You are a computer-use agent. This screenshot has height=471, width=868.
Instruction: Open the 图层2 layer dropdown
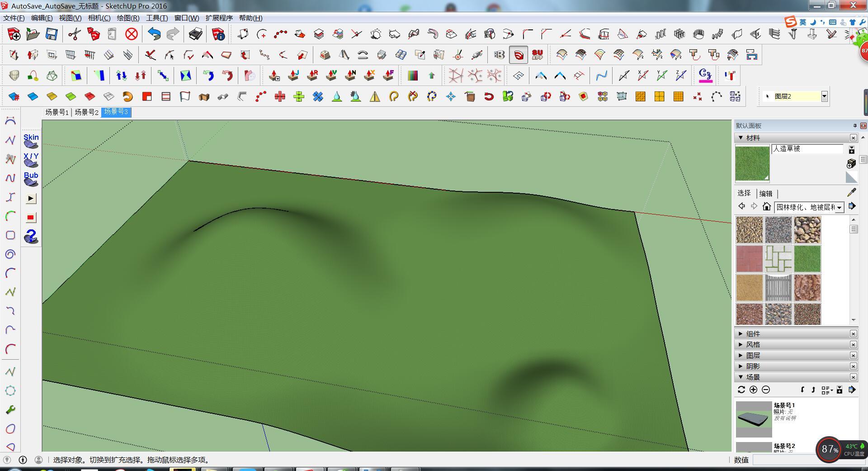824,96
